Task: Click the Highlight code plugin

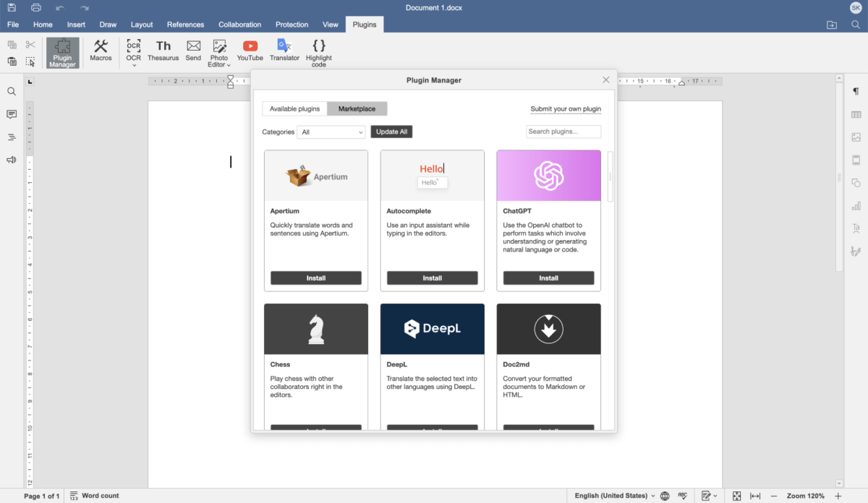Action: (x=319, y=53)
